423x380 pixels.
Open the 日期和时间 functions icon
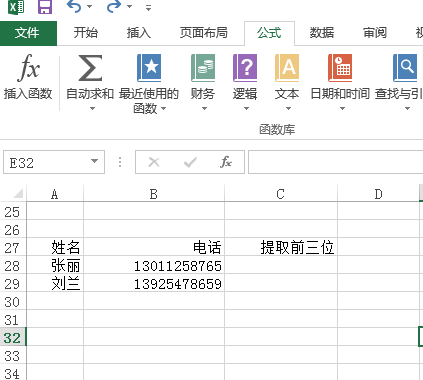pyautogui.click(x=340, y=68)
